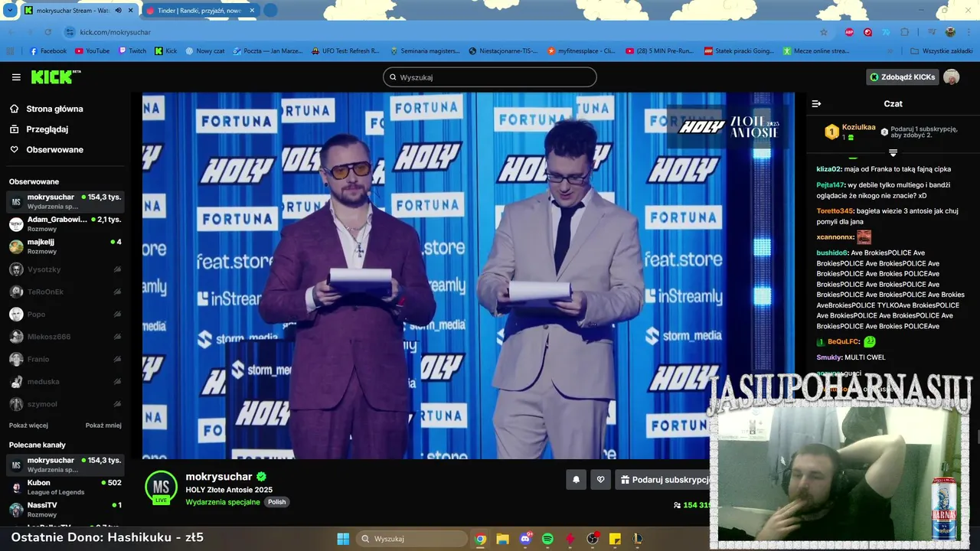Open the Windows Start menu
Viewport: 980px width, 551px height.
click(343, 539)
